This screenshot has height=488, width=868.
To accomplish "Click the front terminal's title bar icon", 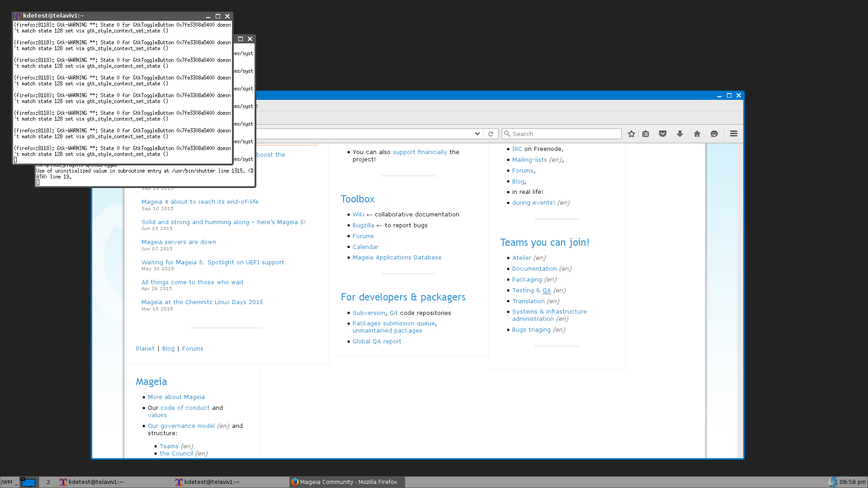I will [x=17, y=16].
